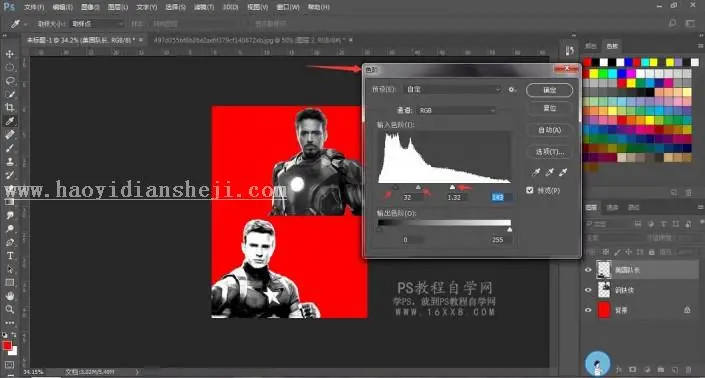
Task: Open the 预设 preset dropdown in Levels
Action: pyautogui.click(x=452, y=89)
